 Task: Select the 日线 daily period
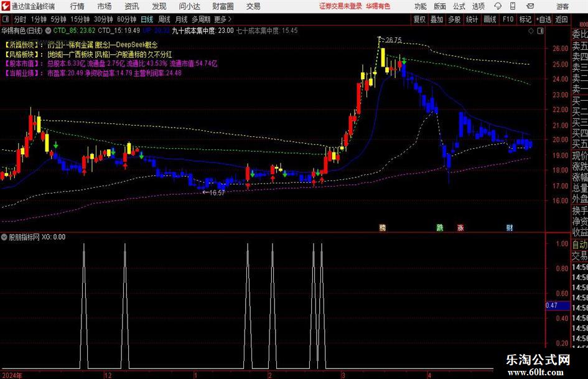[147, 19]
